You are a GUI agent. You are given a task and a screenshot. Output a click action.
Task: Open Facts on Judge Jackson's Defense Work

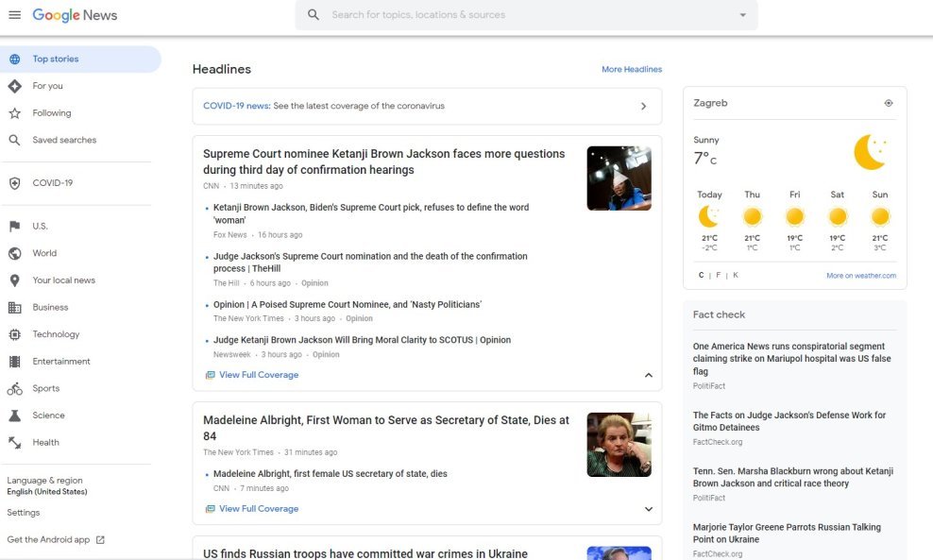[789, 421]
